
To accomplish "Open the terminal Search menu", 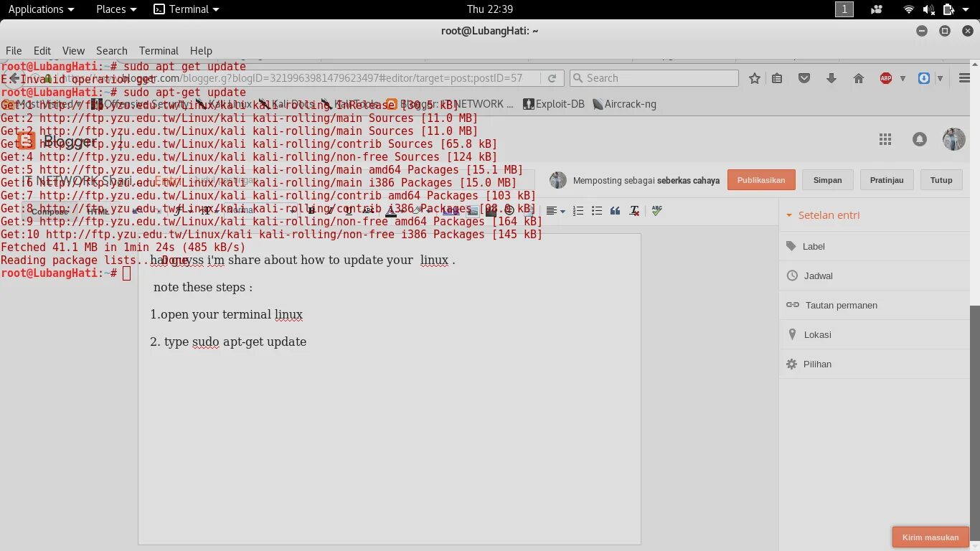I will coord(112,50).
